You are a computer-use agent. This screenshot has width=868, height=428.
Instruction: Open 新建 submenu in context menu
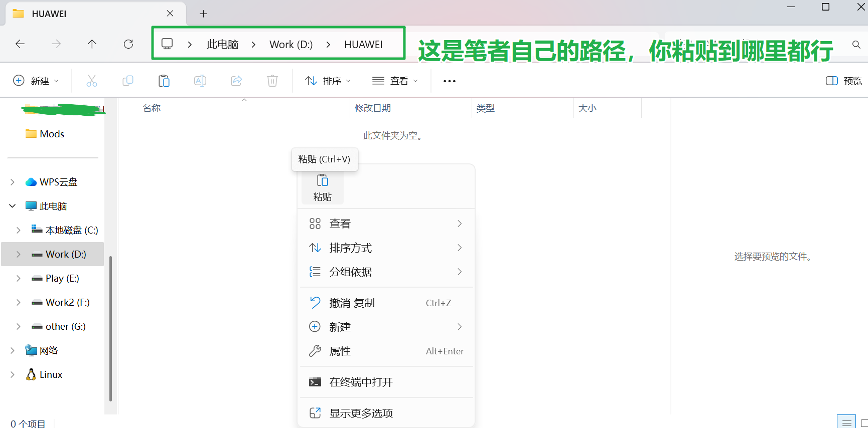click(386, 327)
